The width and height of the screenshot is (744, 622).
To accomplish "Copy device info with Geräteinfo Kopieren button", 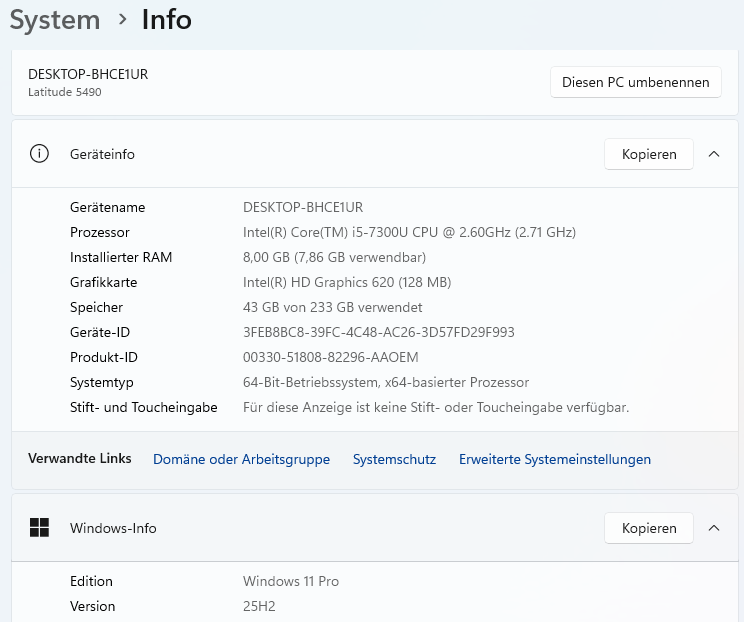I will (649, 154).
